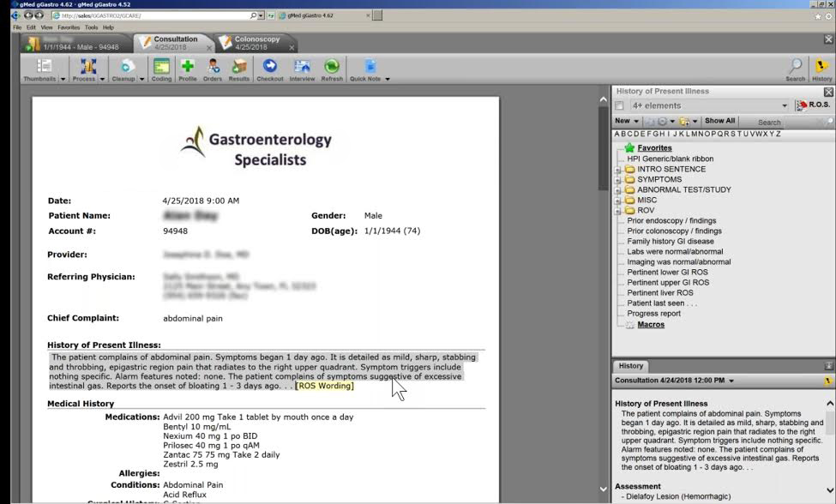836x504 pixels.
Task: Go back with browser back arrow
Action: (x=27, y=15)
